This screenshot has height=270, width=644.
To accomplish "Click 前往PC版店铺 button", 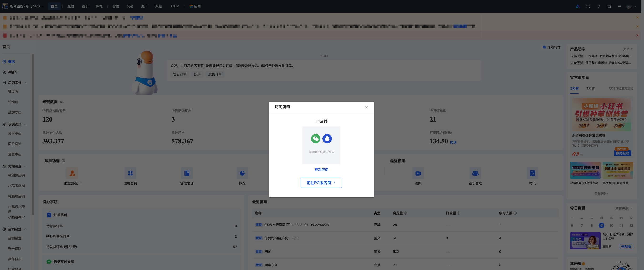I will [x=321, y=183].
